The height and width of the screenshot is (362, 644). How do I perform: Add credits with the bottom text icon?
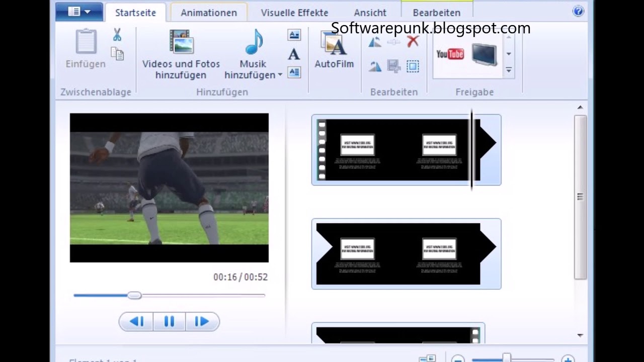294,72
